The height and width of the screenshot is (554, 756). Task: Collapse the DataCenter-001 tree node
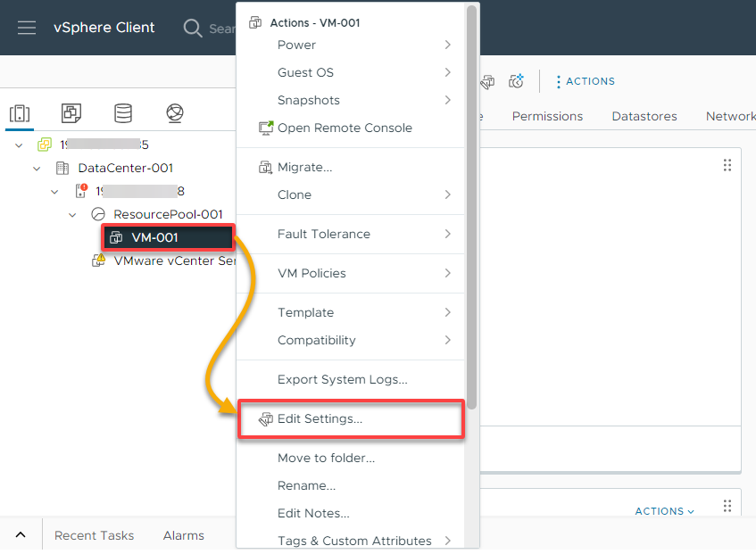[37, 169]
